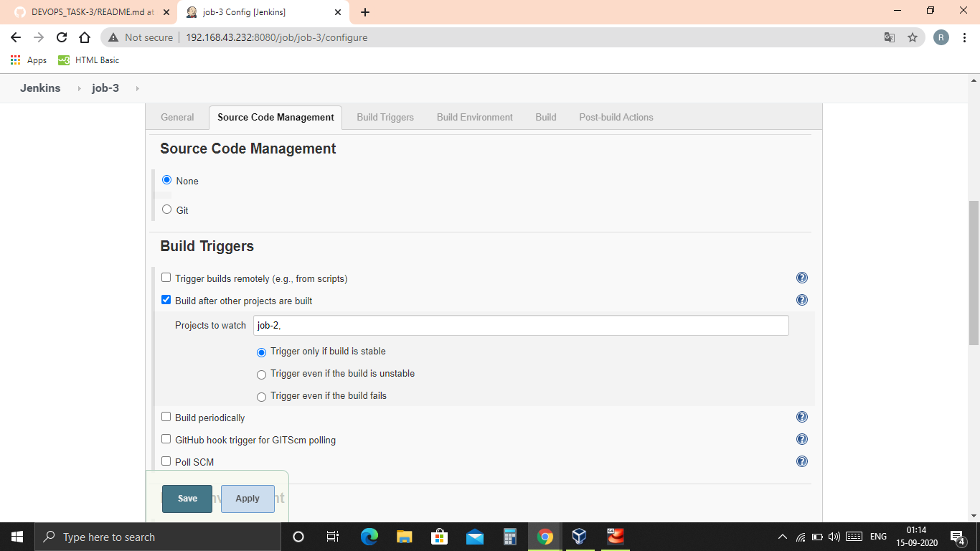Image resolution: width=980 pixels, height=551 pixels.
Task: Open a new browser tab
Action: 365,12
